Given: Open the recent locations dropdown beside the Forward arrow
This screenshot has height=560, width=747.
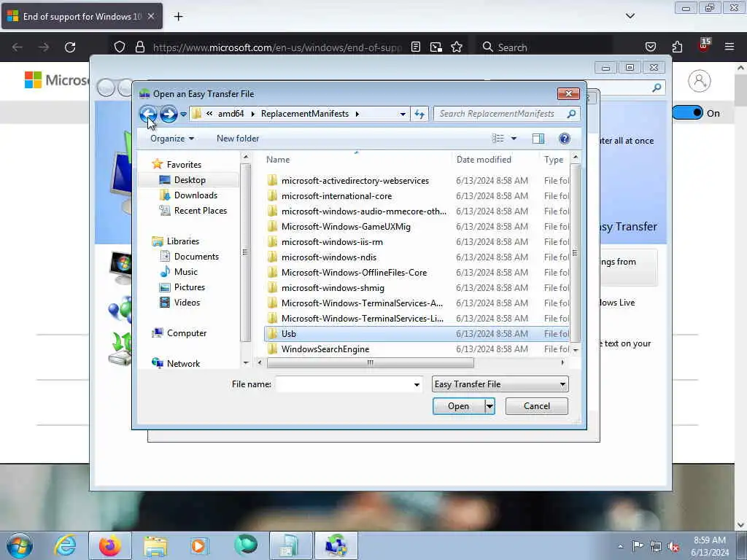Looking at the screenshot, I should point(183,114).
